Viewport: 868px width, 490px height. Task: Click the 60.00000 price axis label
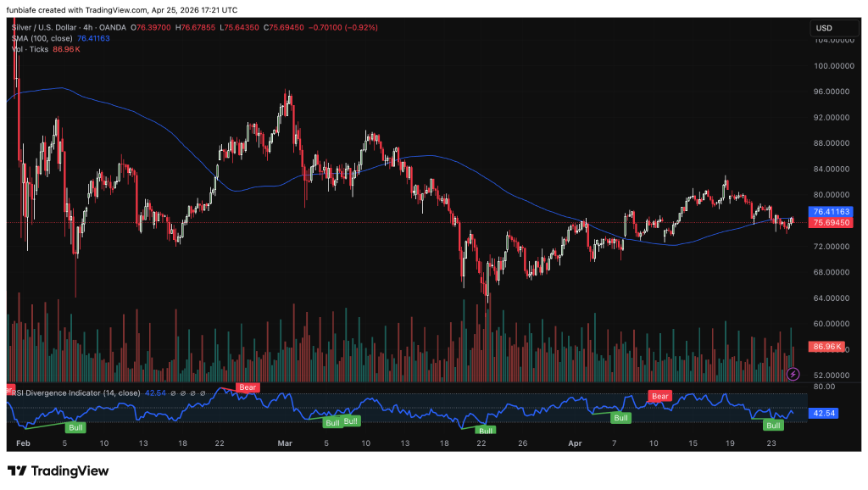point(832,324)
